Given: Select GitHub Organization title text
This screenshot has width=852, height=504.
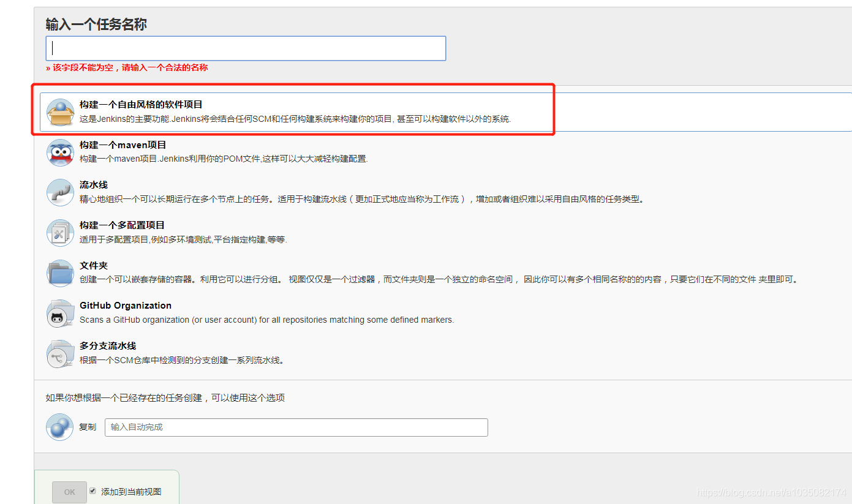Looking at the screenshot, I should 126,306.
